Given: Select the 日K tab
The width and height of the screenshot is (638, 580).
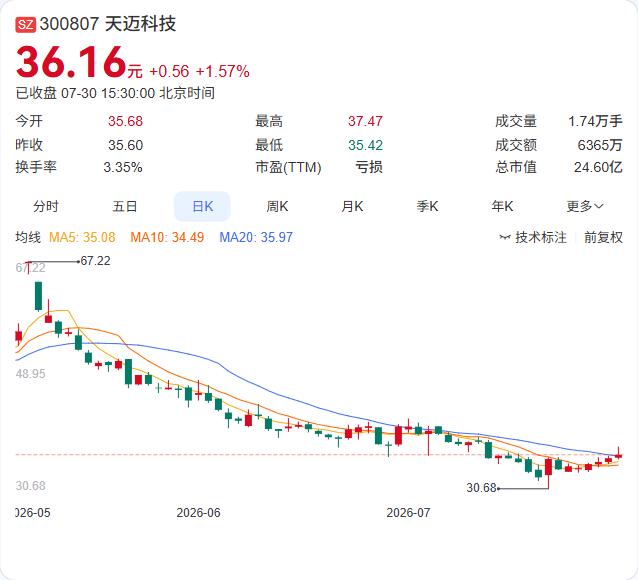Looking at the screenshot, I should (202, 206).
